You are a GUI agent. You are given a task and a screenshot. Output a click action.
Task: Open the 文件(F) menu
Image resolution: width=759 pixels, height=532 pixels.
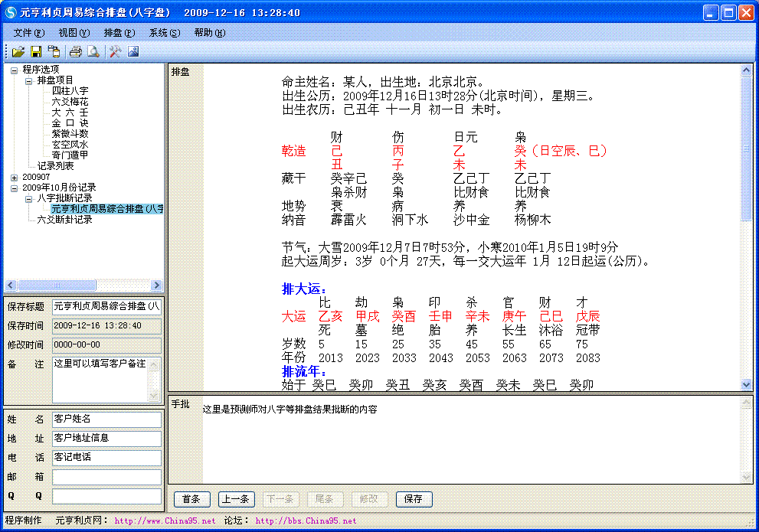coord(29,33)
